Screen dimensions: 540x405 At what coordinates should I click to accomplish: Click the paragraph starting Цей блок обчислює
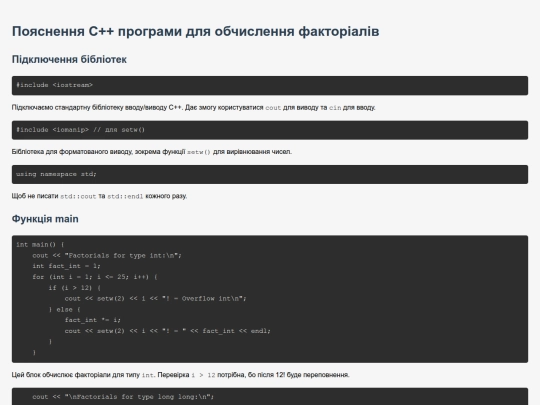(x=181, y=375)
